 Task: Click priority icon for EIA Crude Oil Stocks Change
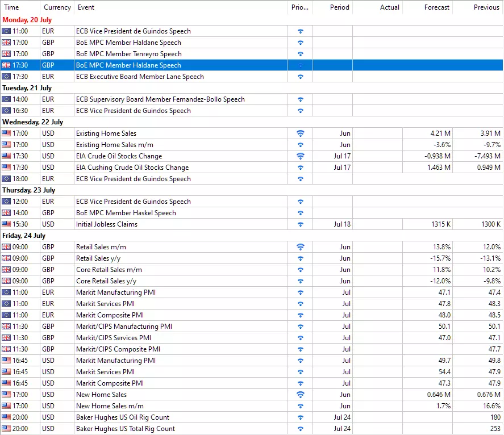[x=300, y=156]
